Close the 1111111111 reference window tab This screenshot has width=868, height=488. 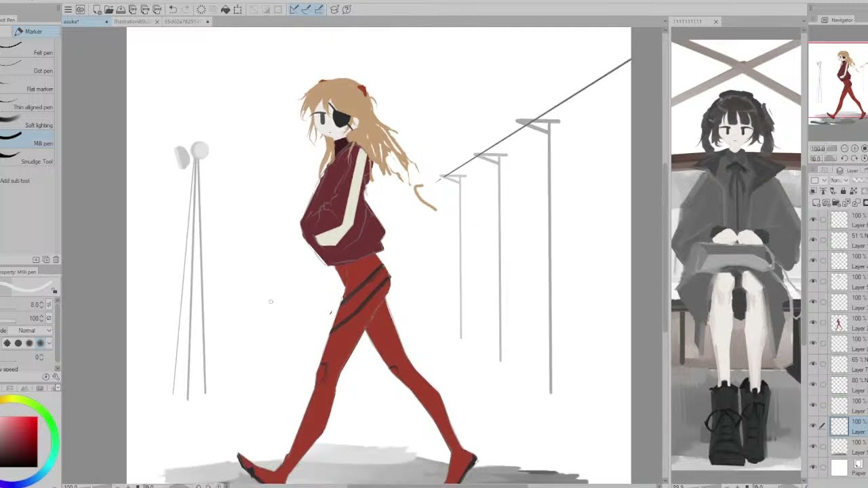pyautogui.click(x=715, y=22)
